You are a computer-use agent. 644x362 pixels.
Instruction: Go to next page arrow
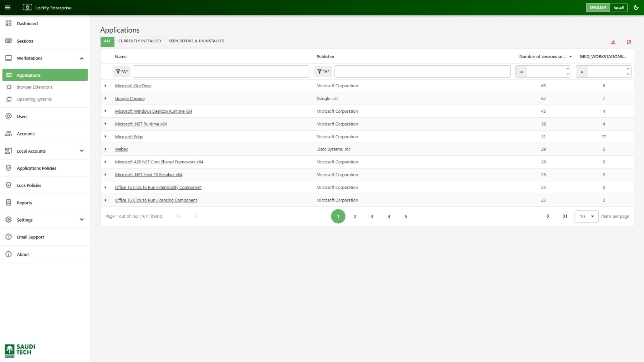point(548,216)
